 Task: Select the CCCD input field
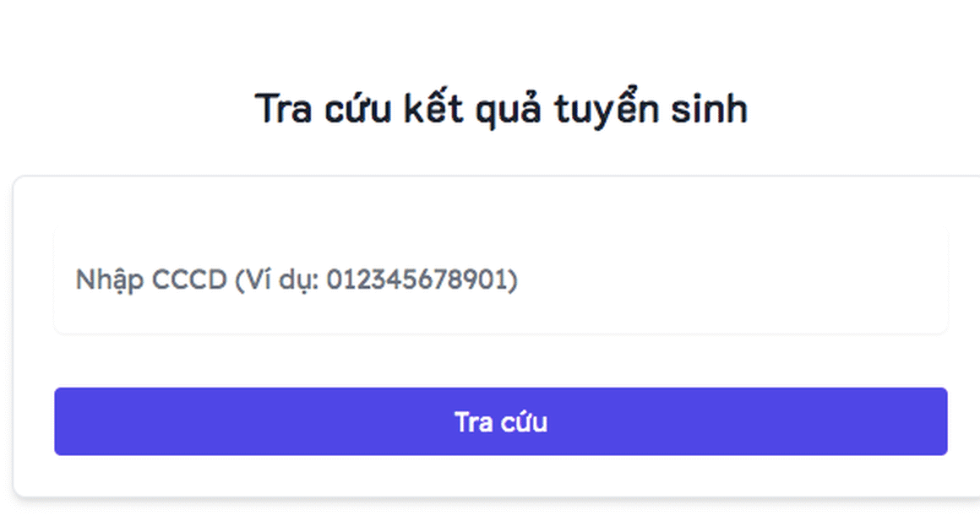(x=502, y=280)
